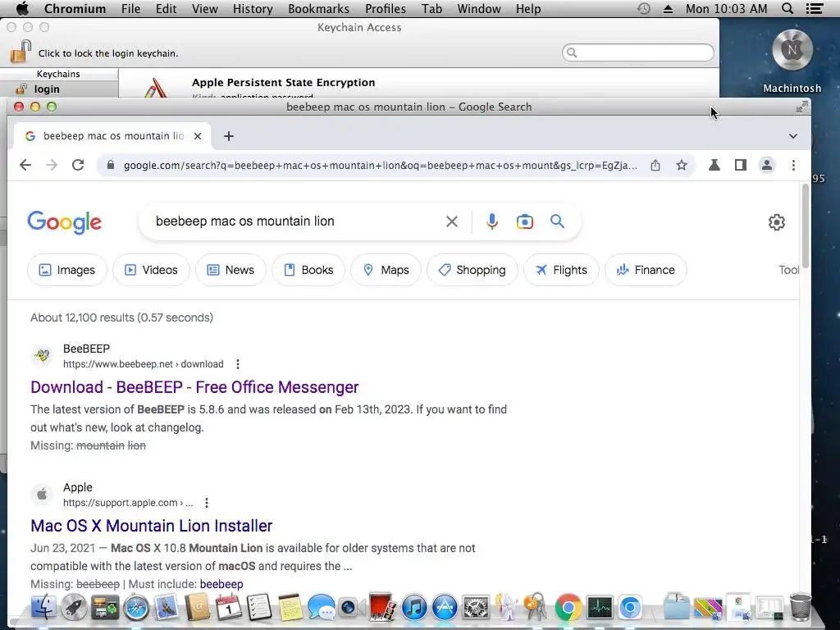This screenshot has height=630, width=840.
Task: Open more options for Apple result
Action: click(206, 503)
